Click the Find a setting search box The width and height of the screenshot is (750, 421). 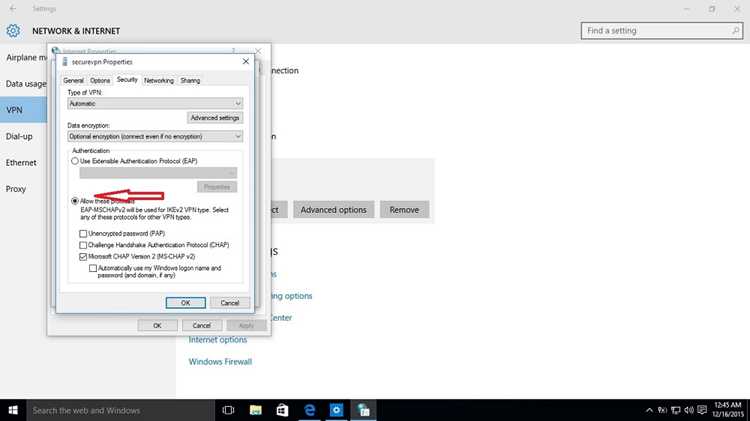[662, 31]
